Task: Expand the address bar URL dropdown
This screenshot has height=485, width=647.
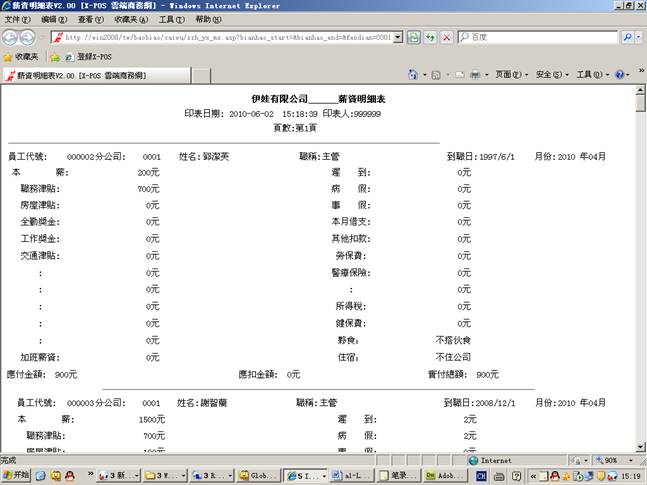Action: coord(398,37)
